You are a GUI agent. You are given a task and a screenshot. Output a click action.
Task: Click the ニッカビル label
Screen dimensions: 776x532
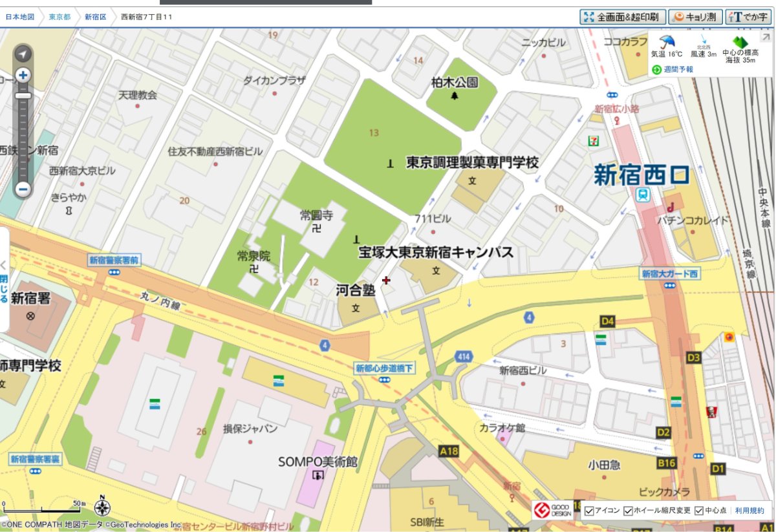tap(543, 43)
